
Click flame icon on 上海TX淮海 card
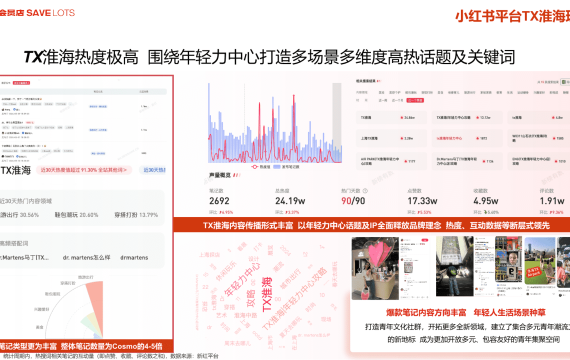402,139
